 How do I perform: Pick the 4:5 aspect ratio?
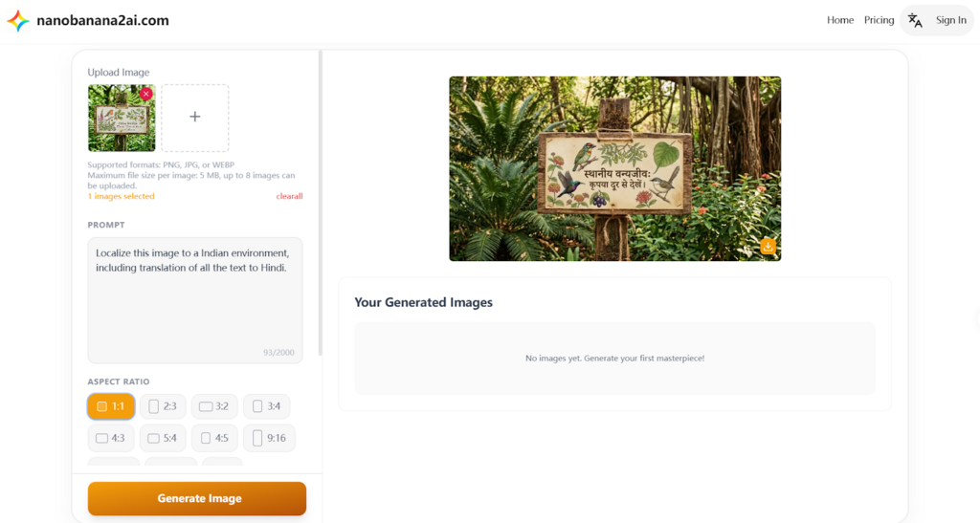[214, 438]
